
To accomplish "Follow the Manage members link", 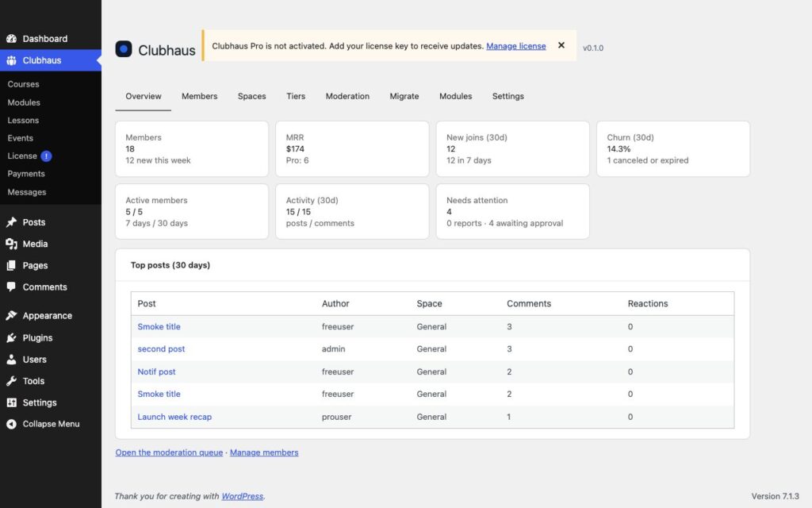I will click(264, 452).
